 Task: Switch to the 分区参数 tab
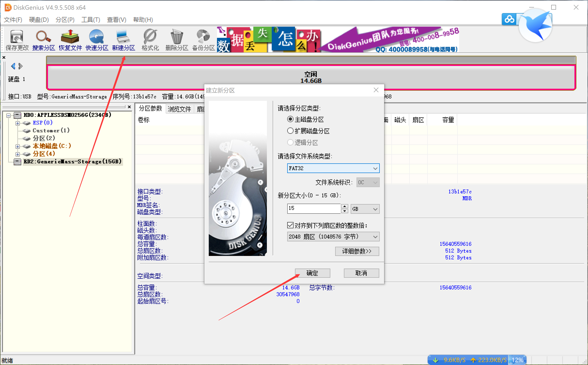point(150,108)
